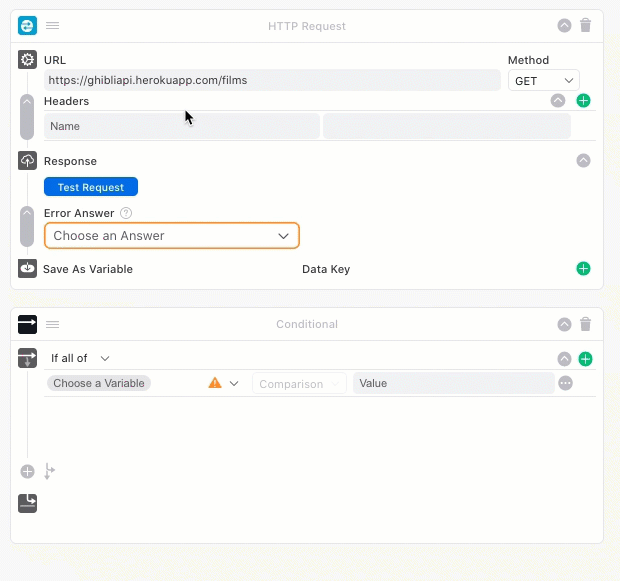This screenshot has width=620, height=581.
Task: Click the URL input field
Action: (x=272, y=80)
